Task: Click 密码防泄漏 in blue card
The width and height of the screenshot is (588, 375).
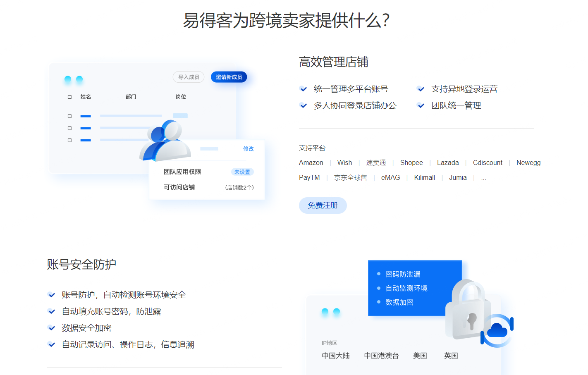Action: pos(403,274)
